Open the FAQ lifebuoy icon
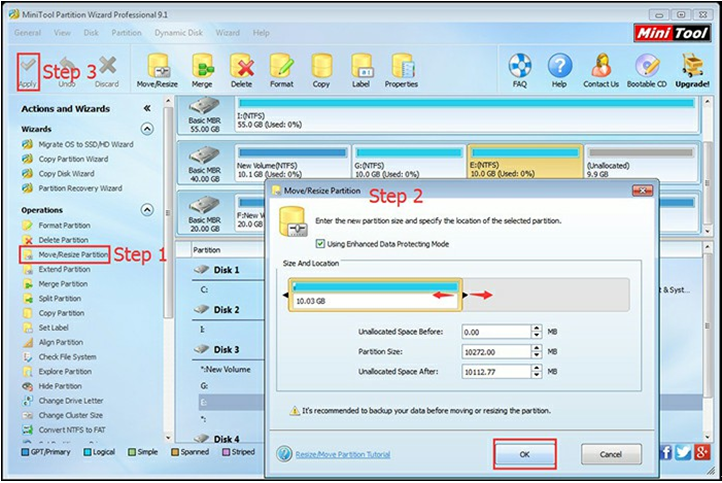Viewport: 722px width, 483px height. click(x=520, y=65)
